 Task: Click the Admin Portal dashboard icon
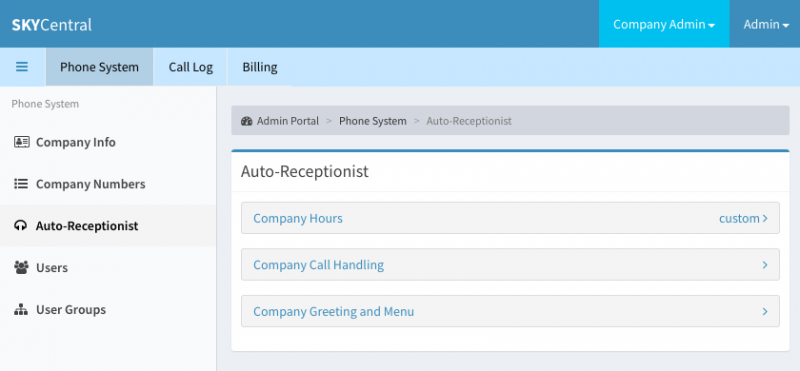(247, 121)
